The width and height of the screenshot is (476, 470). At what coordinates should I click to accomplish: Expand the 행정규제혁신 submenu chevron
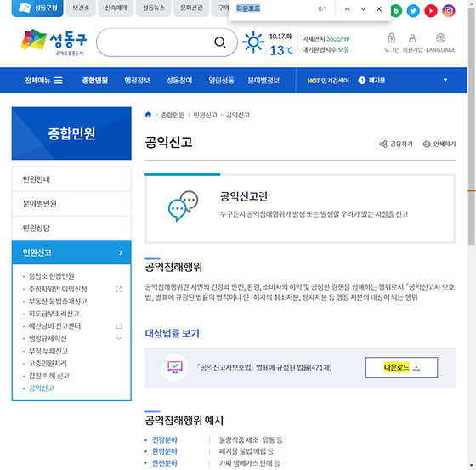(119, 338)
